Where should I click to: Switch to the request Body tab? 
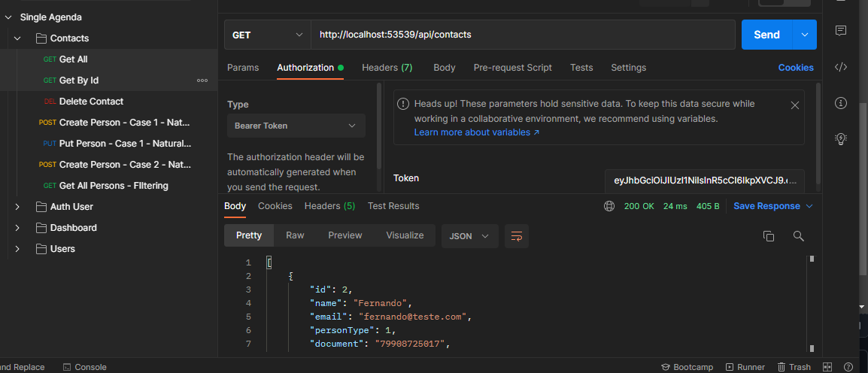[x=445, y=68]
